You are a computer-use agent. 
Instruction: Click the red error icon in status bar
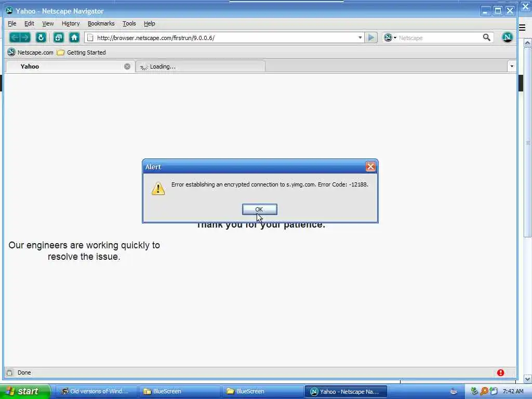[500, 373]
